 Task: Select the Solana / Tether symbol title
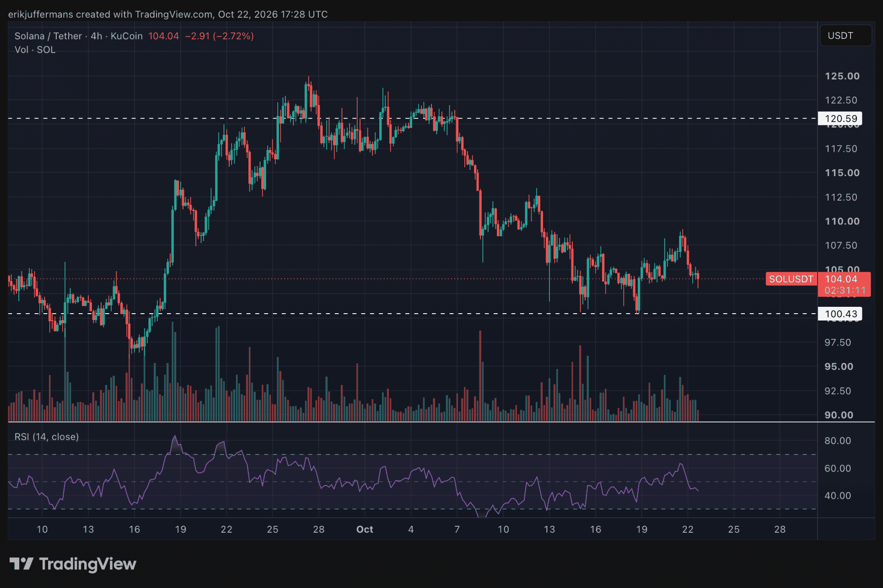48,36
